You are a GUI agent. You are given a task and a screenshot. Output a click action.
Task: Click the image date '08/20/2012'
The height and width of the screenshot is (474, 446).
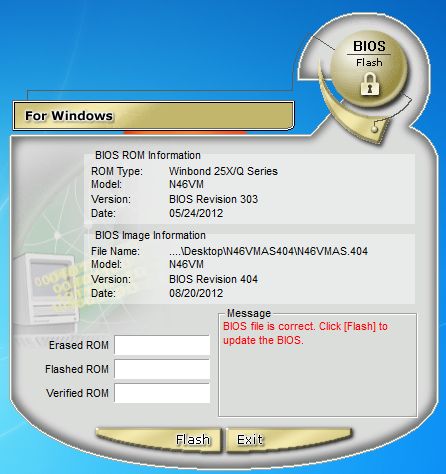[x=196, y=293]
